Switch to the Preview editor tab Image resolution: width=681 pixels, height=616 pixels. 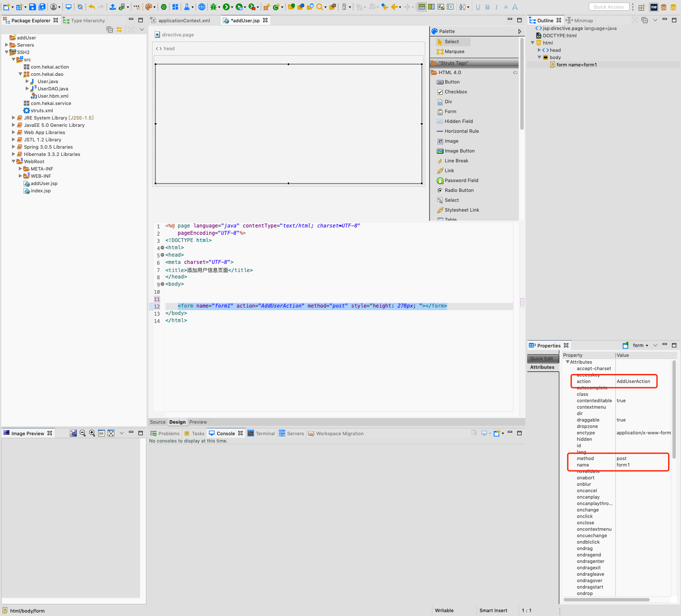click(198, 422)
